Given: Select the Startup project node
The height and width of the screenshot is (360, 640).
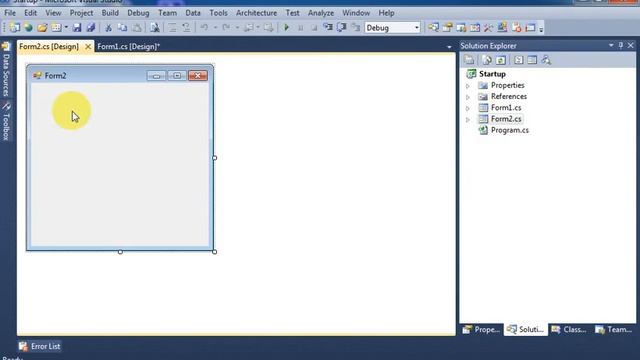Looking at the screenshot, I should pos(492,74).
